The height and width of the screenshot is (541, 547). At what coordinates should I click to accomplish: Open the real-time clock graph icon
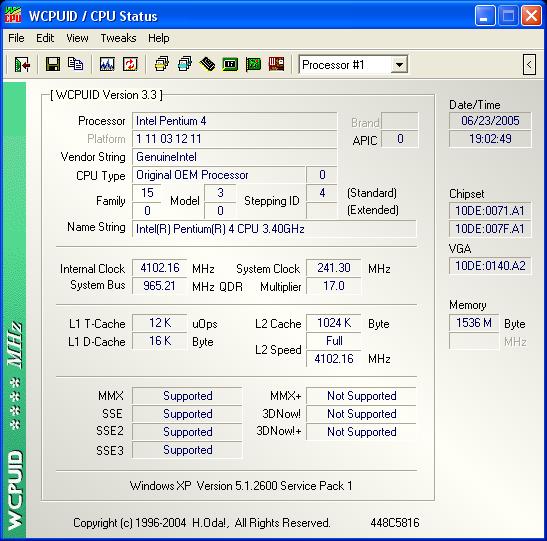(x=107, y=65)
